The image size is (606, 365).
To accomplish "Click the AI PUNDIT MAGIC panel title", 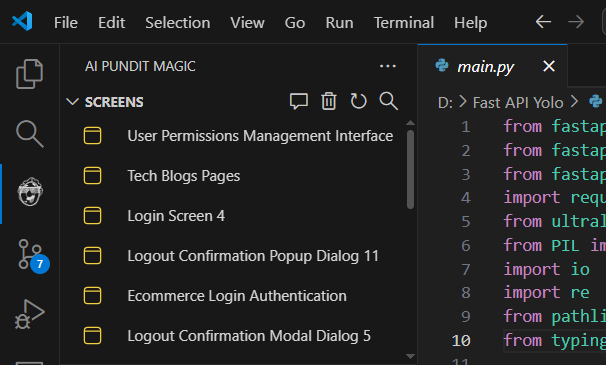I will [140, 66].
